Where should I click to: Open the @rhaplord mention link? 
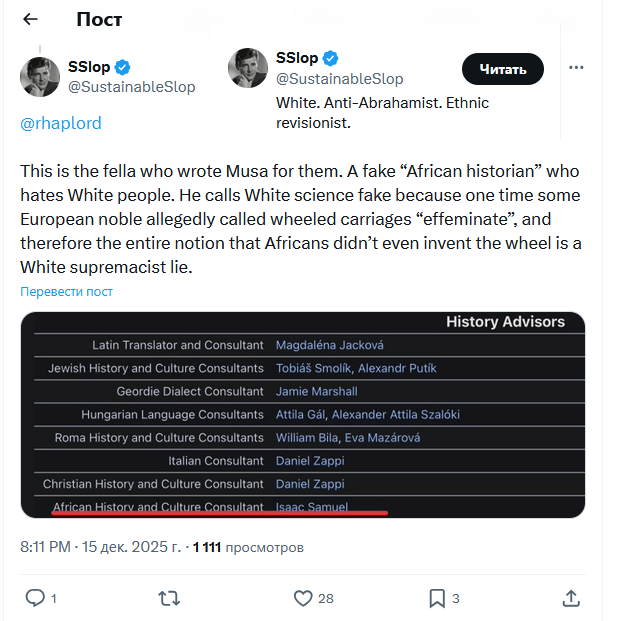tap(61, 123)
